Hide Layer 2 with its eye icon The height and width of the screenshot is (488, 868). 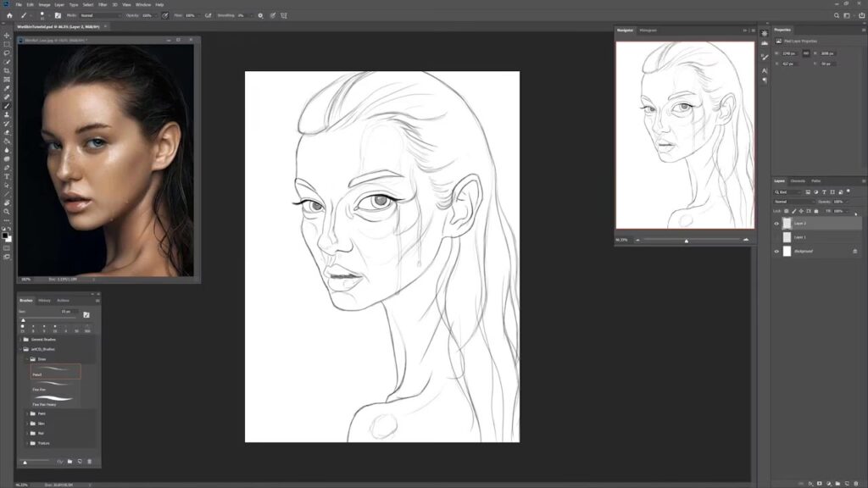click(776, 224)
